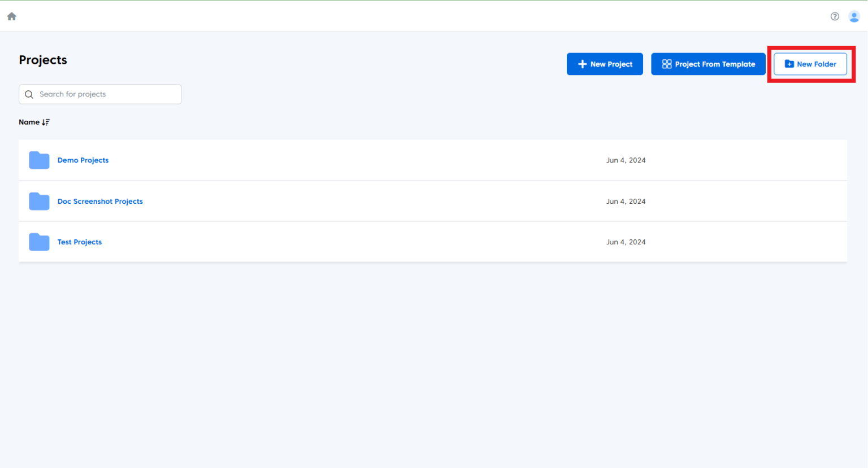Start a Project From Template
This screenshot has width=868, height=468.
tap(708, 64)
